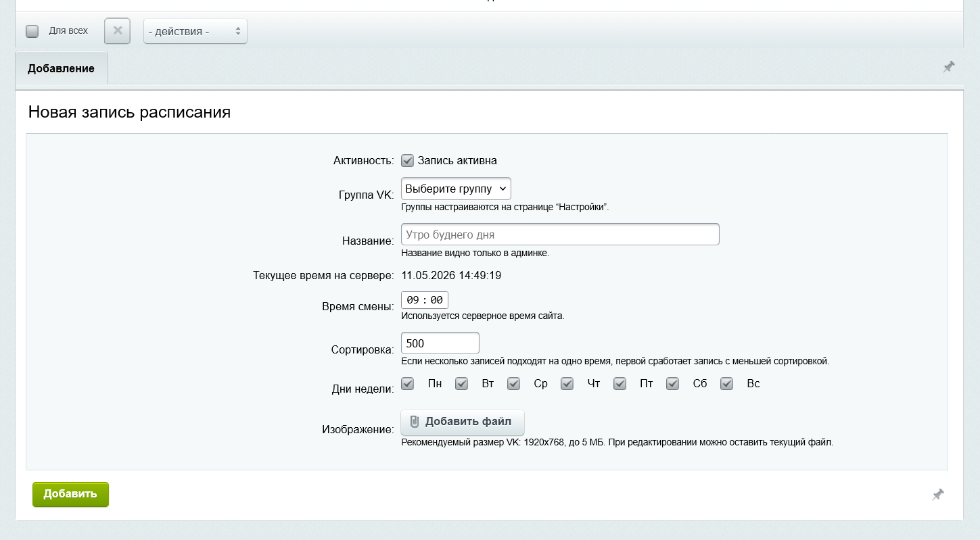Click the green Добавить button
This screenshot has height=540, width=980.
click(70, 494)
